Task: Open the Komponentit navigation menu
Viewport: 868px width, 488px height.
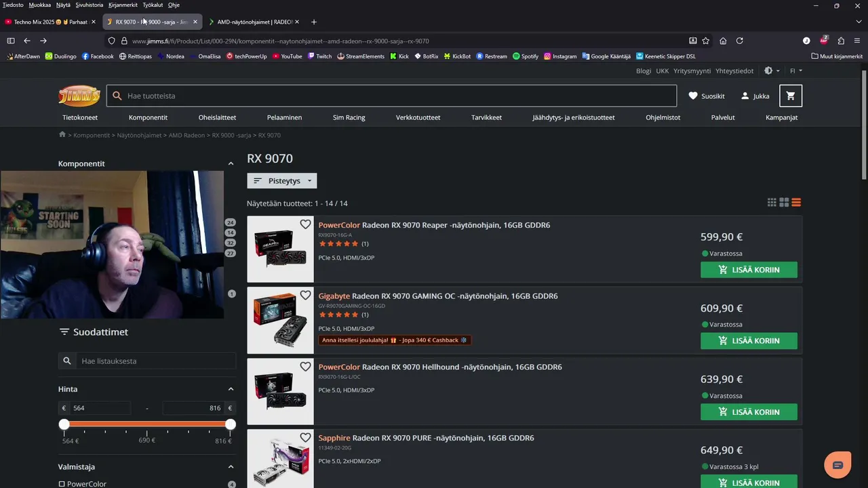Action: tap(148, 117)
